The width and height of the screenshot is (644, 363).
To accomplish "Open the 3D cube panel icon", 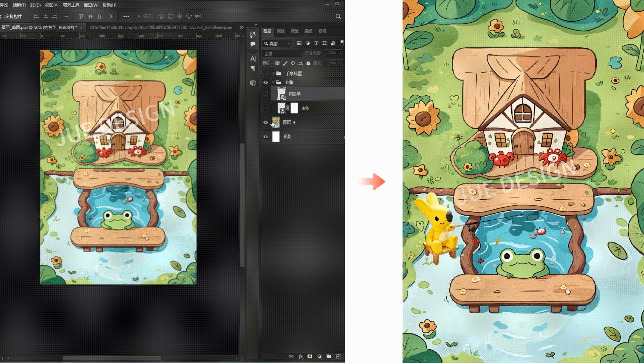I will pyautogui.click(x=253, y=83).
